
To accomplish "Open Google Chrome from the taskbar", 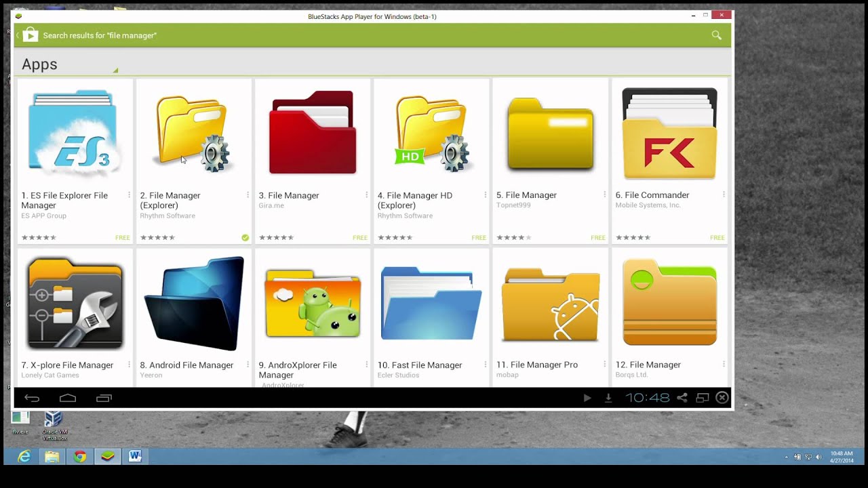I will 80,456.
